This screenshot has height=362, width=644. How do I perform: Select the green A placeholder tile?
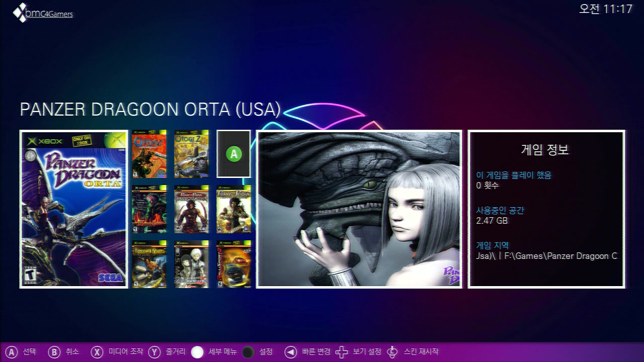[x=233, y=154]
